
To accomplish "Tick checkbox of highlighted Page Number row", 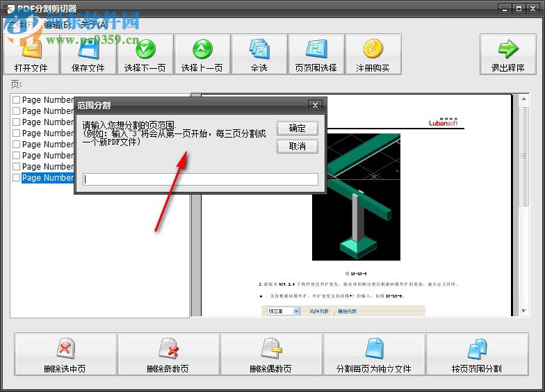I will point(17,178).
